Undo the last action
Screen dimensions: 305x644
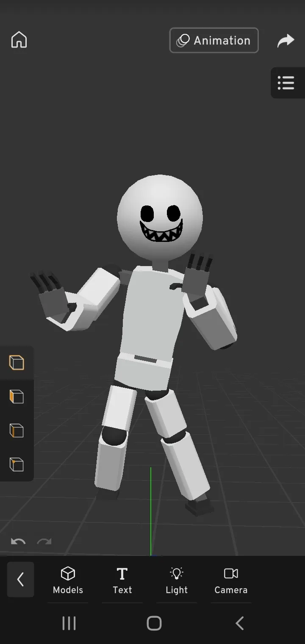pyautogui.click(x=18, y=541)
